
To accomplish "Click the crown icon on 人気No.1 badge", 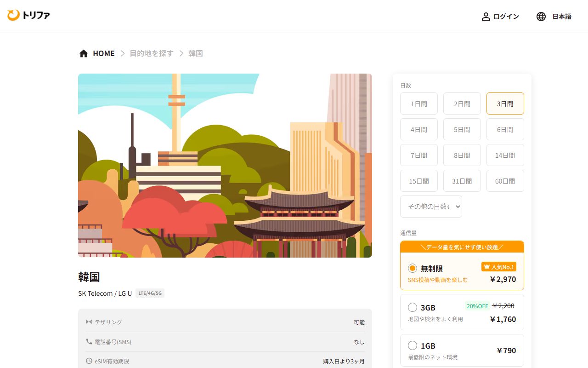I will tap(487, 267).
